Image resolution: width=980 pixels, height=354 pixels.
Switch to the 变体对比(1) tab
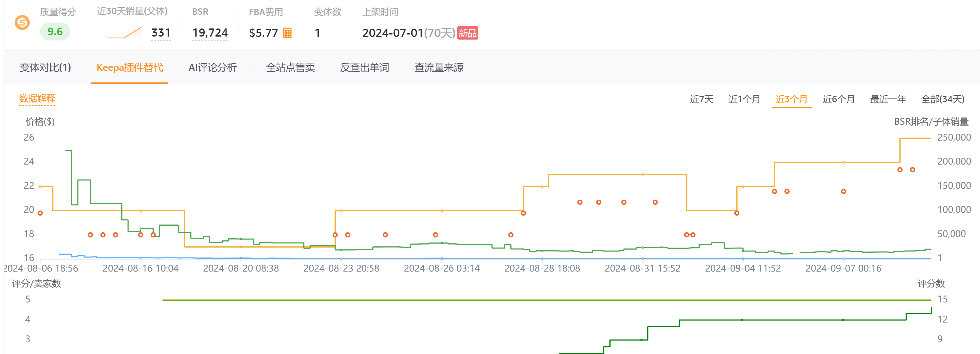pyautogui.click(x=45, y=68)
